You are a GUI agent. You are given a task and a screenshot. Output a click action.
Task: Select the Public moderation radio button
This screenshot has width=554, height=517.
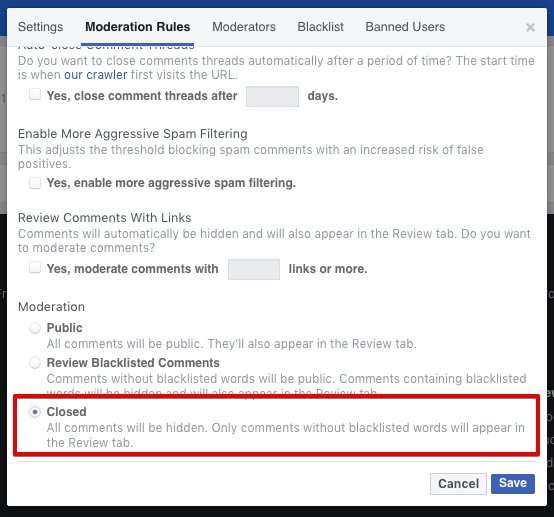pos(35,328)
